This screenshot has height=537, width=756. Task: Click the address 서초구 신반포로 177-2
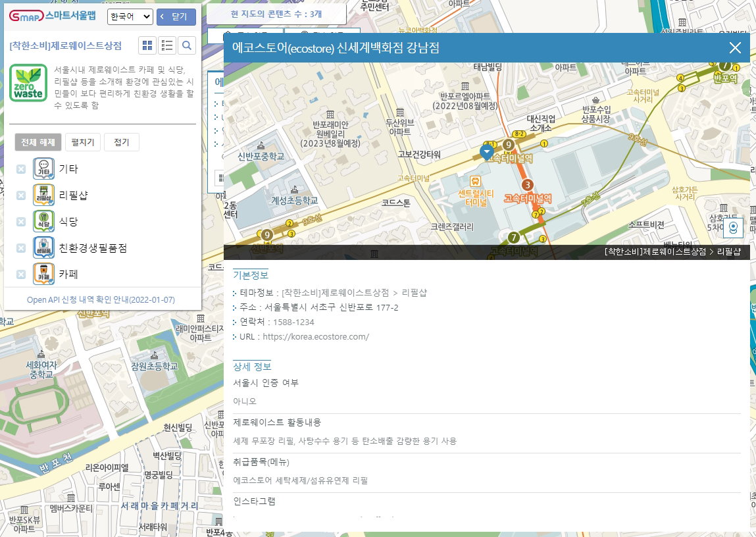(332, 307)
